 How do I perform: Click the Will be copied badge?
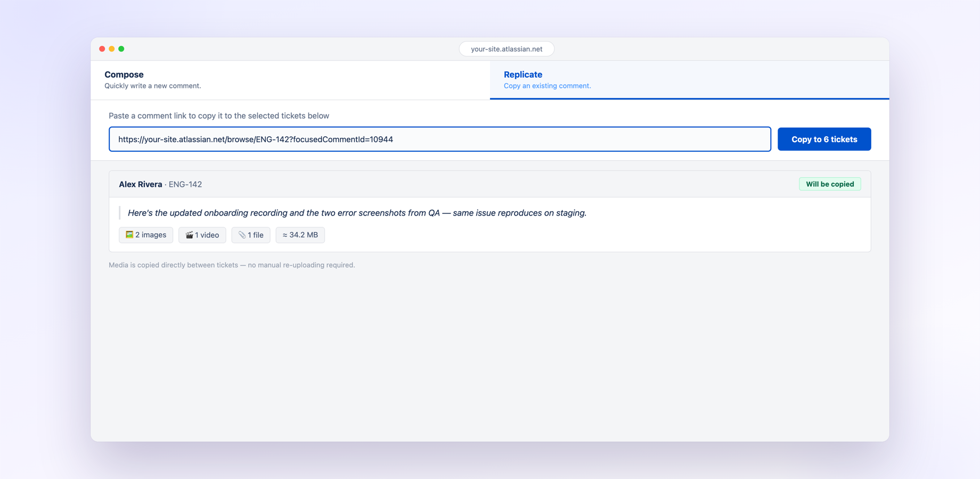830,184
